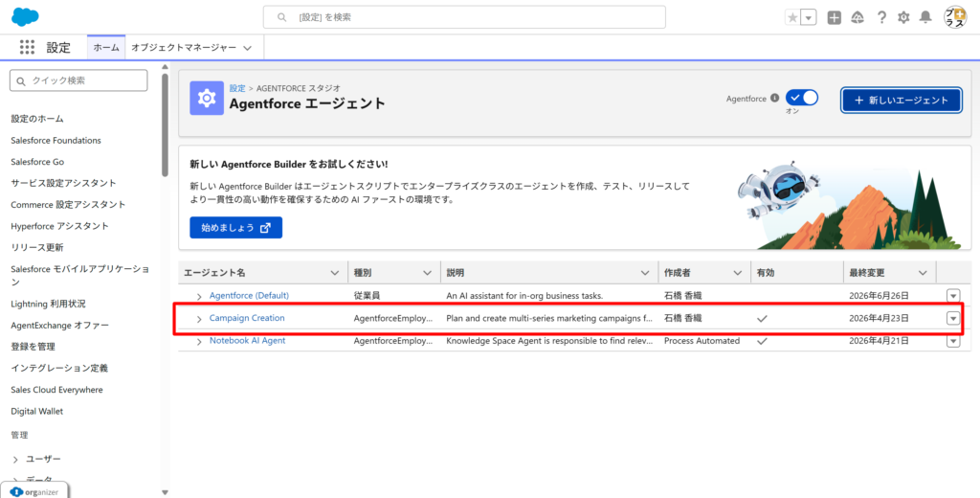
Task: Open 登録を管理 in sidebar
Action: point(33,347)
